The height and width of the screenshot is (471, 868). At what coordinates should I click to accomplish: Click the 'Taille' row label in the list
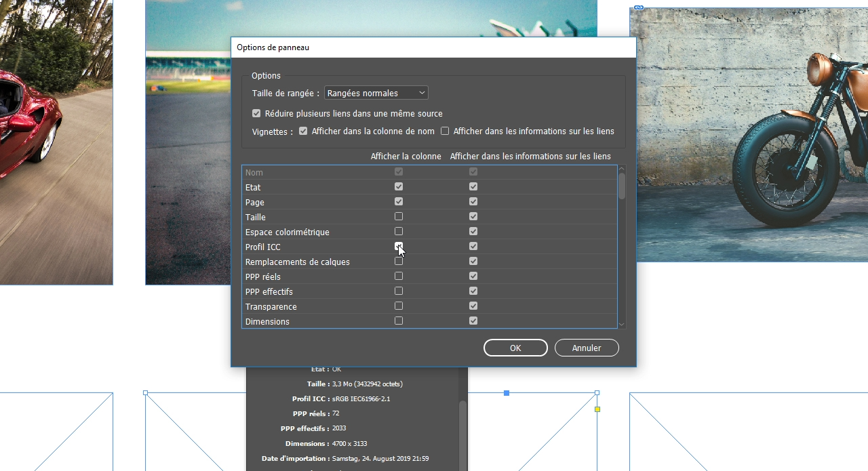pos(256,218)
